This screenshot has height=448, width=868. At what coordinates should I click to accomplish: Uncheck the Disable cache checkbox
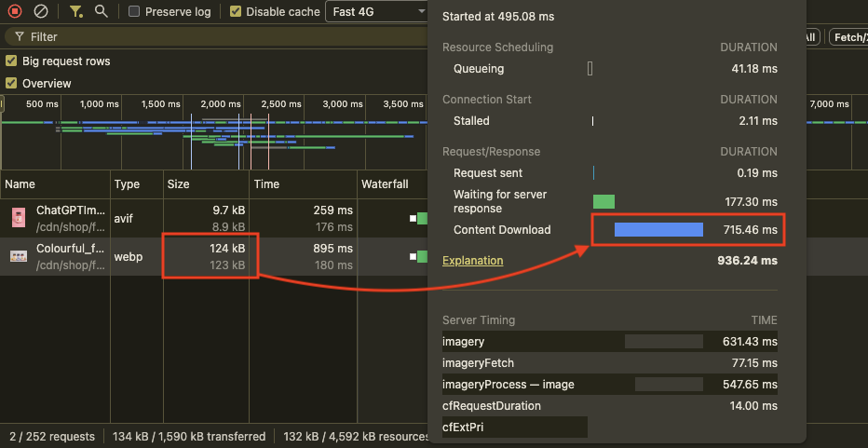point(236,12)
